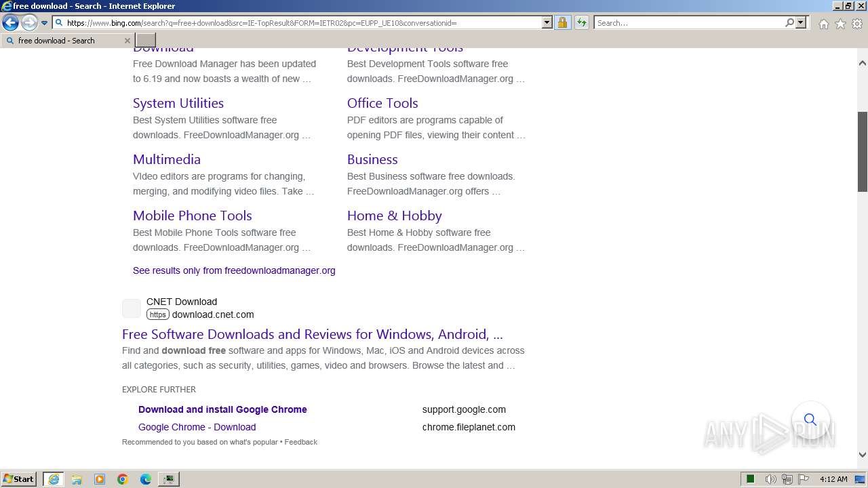868x488 pixels.
Task: Open the System Utilities link
Action: pyautogui.click(x=178, y=103)
